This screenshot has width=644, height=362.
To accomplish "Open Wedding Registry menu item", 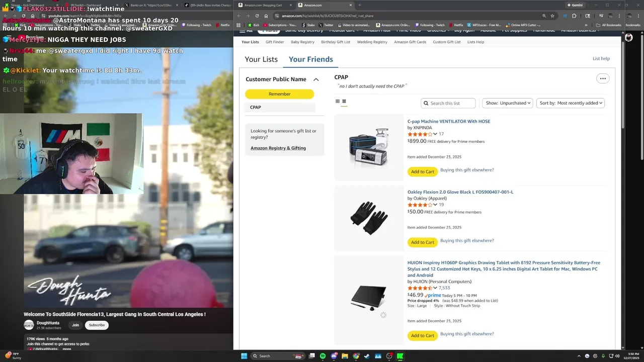I will coord(372,42).
